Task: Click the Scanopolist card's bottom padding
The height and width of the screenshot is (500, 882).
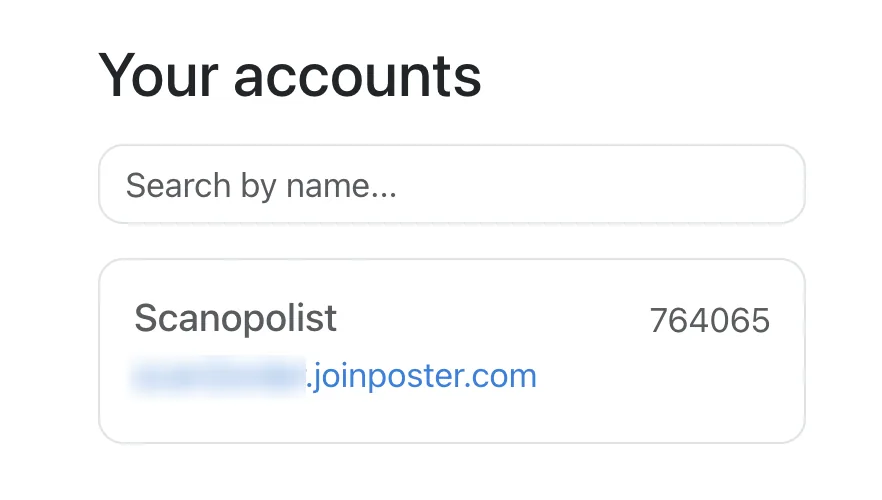Action: pos(452,421)
